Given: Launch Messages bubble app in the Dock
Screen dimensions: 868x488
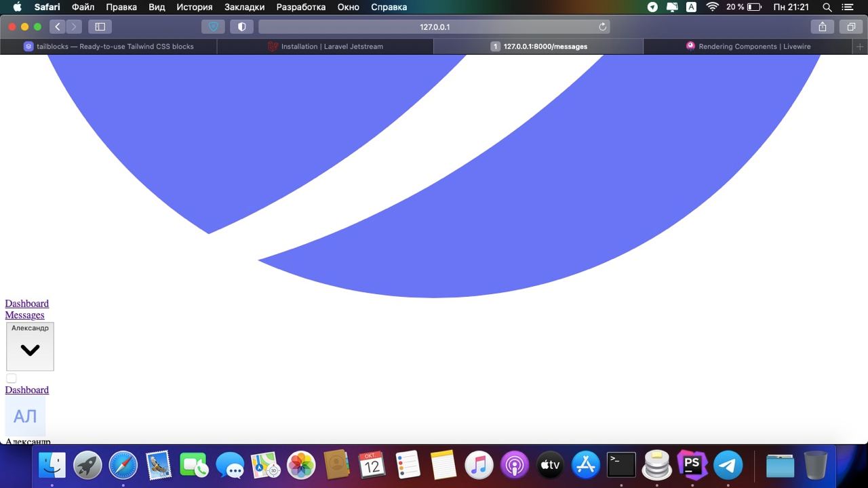Looking at the screenshot, I should [230, 466].
